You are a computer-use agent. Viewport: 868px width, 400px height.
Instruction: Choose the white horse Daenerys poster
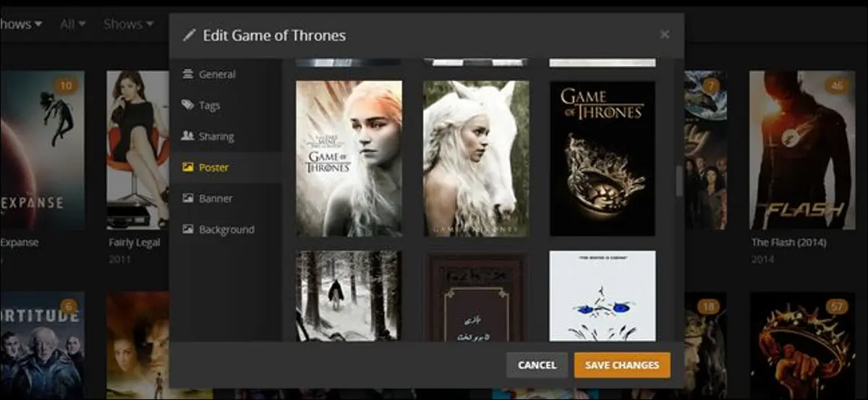tap(476, 158)
